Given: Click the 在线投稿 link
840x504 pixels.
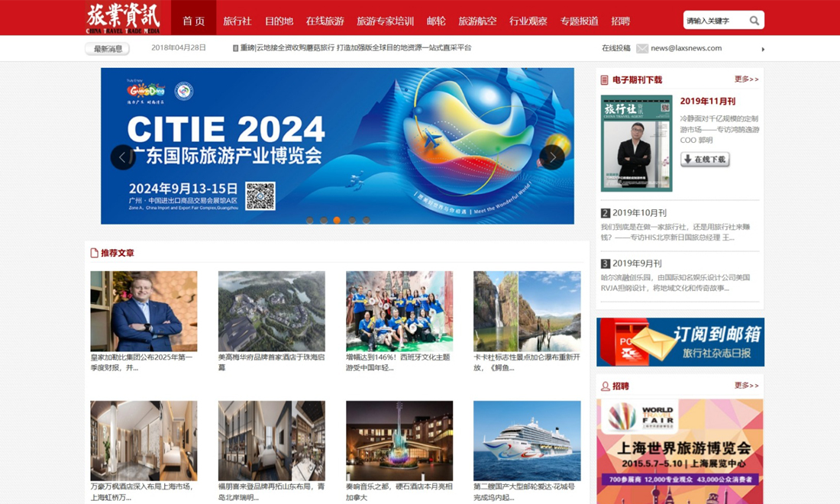Looking at the screenshot, I should coord(616,48).
